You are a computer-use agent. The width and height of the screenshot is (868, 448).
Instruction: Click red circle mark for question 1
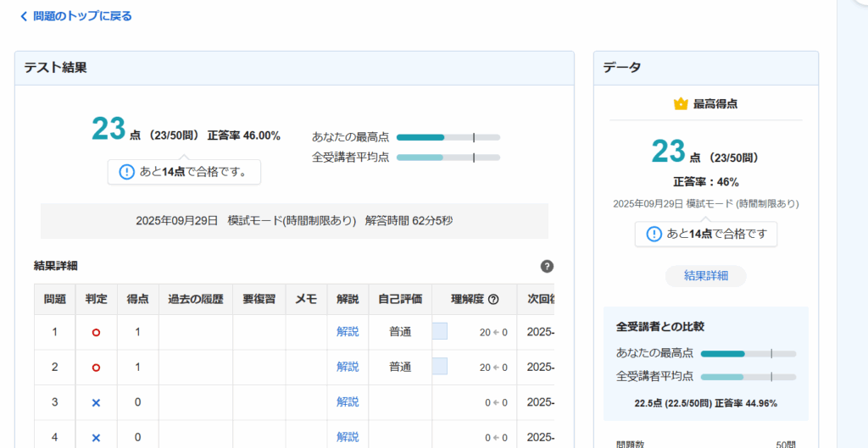96,332
